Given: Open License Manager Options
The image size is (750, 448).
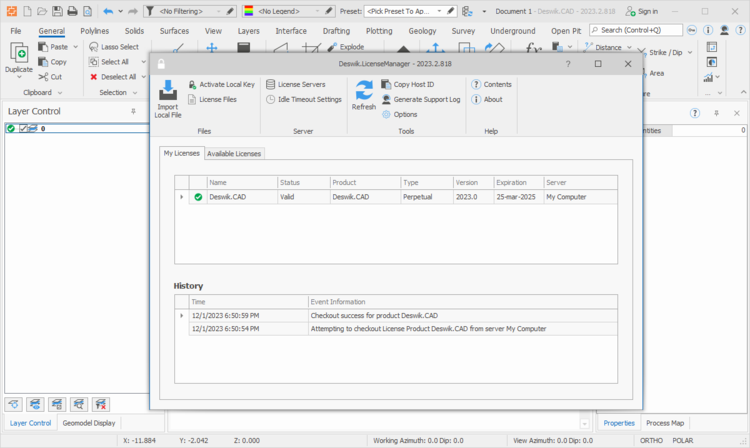Looking at the screenshot, I should click(x=399, y=114).
